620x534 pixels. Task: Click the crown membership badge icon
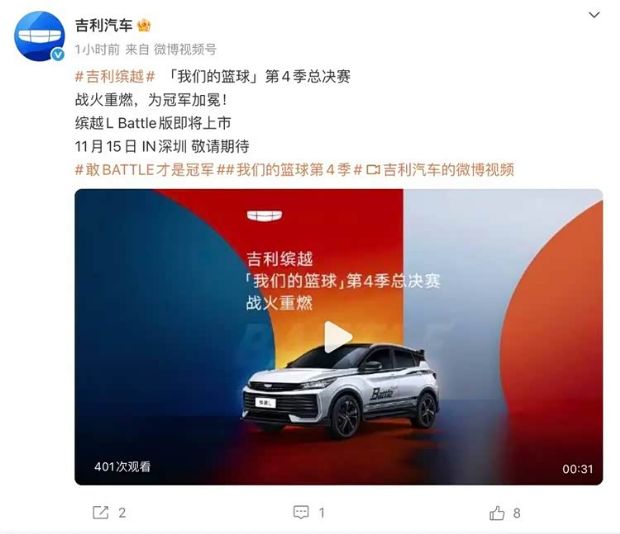tap(144, 26)
